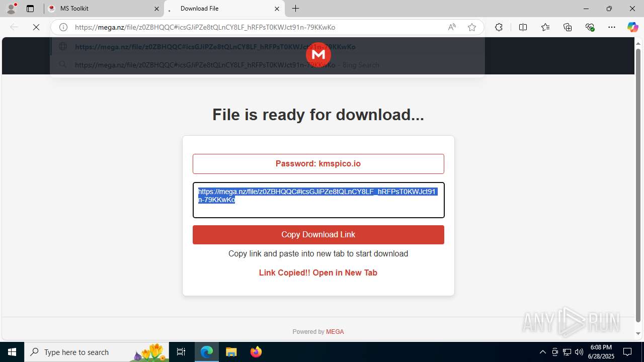
Task: Stop loading the page
Action: 36,27
